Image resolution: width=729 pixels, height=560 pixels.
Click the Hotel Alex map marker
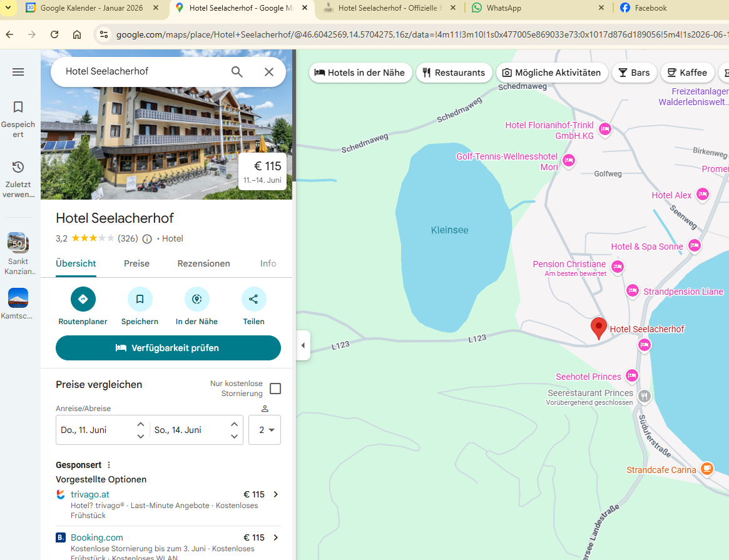click(703, 194)
